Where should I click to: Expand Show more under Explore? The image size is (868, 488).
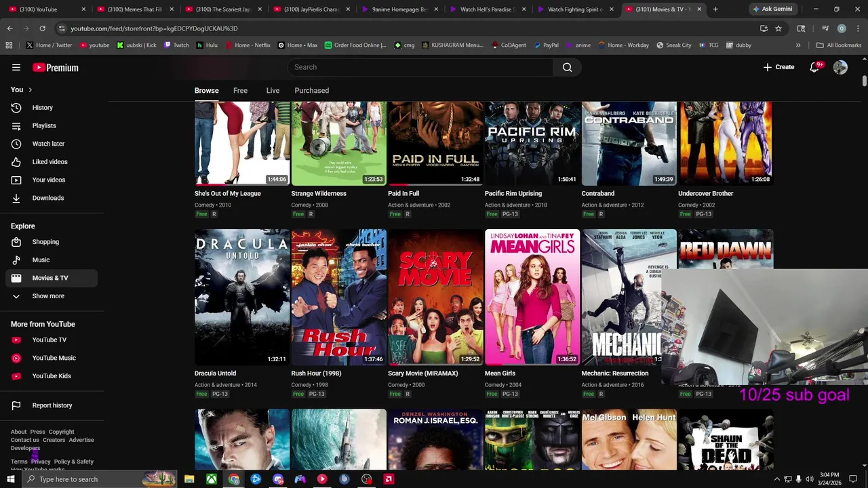(52, 296)
